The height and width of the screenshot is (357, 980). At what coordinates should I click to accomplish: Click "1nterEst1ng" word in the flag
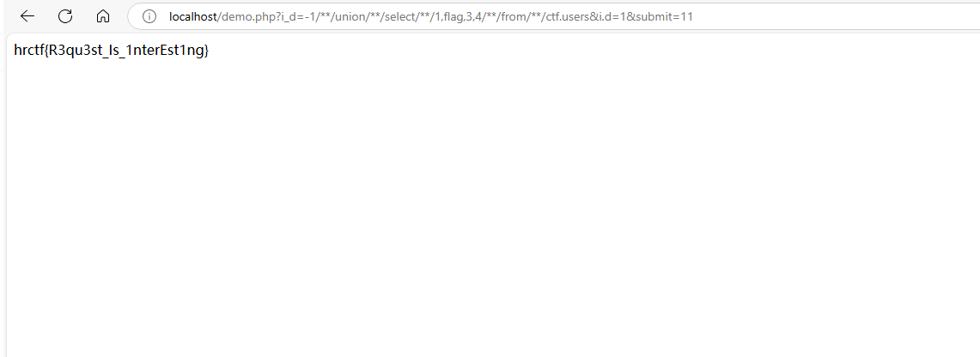tap(165, 51)
